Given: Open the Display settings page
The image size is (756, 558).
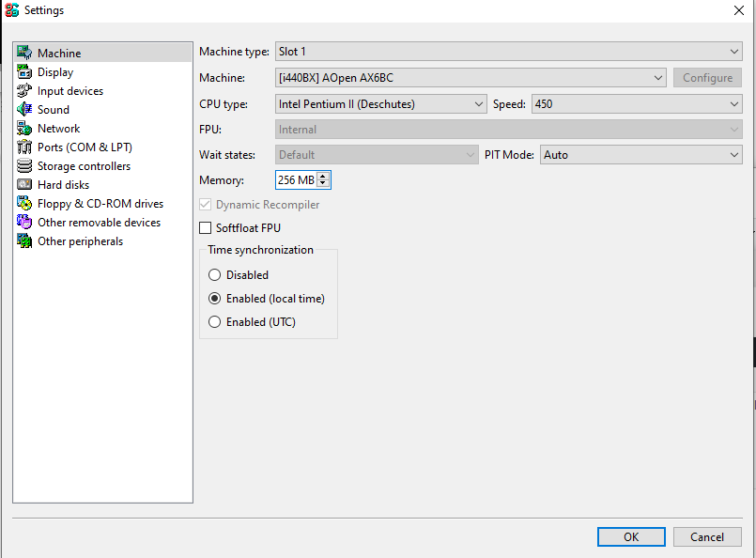Looking at the screenshot, I should (x=55, y=71).
